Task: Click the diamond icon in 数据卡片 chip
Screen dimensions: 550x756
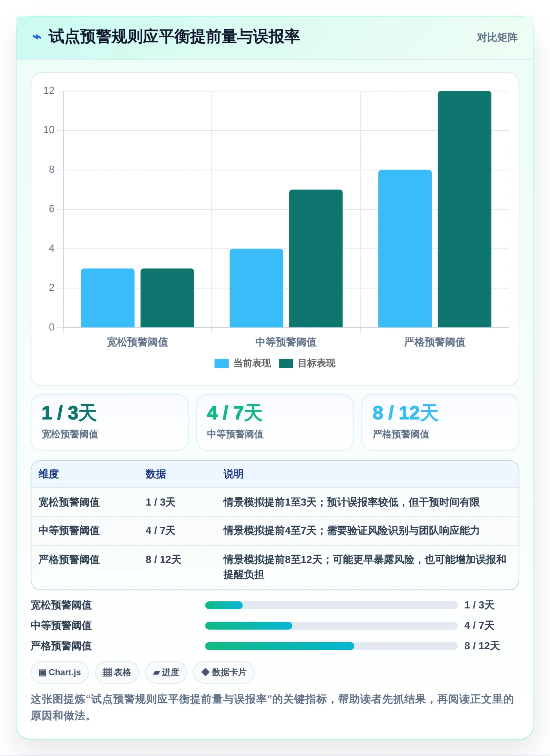Action: (x=205, y=672)
